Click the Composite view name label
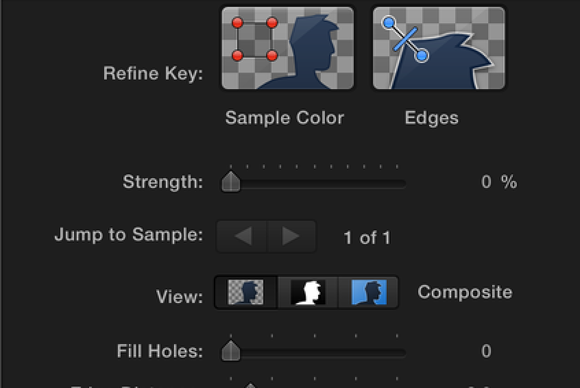This screenshot has height=388, width=580. point(465,292)
